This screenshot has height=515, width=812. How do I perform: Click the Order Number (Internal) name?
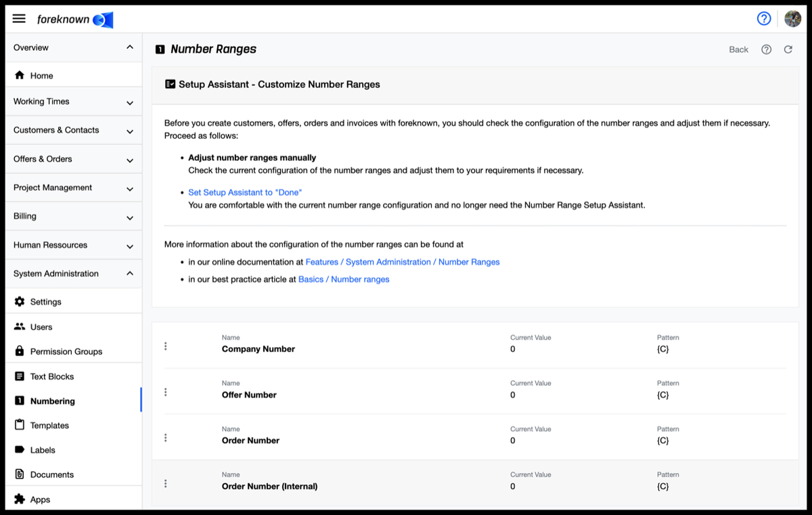[269, 486]
